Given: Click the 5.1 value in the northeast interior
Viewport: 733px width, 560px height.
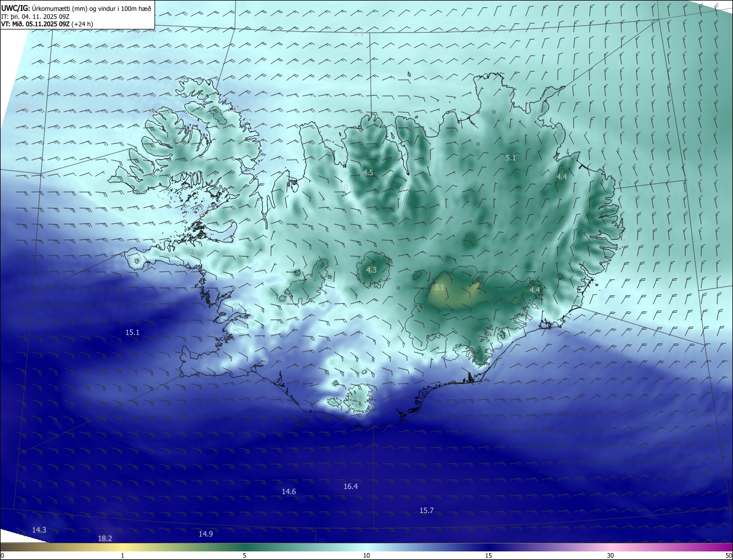Looking at the screenshot, I should (511, 157).
